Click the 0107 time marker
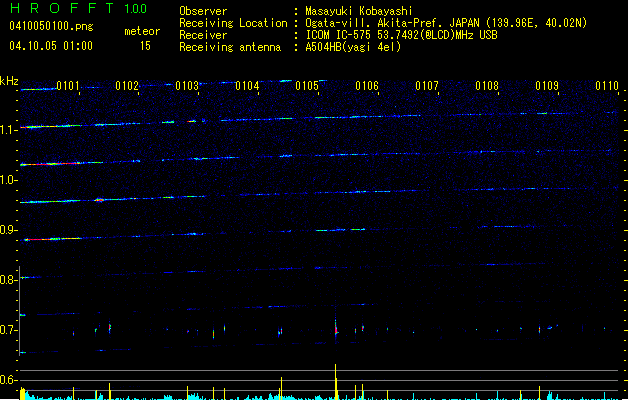The width and height of the screenshot is (629, 400). point(427,86)
